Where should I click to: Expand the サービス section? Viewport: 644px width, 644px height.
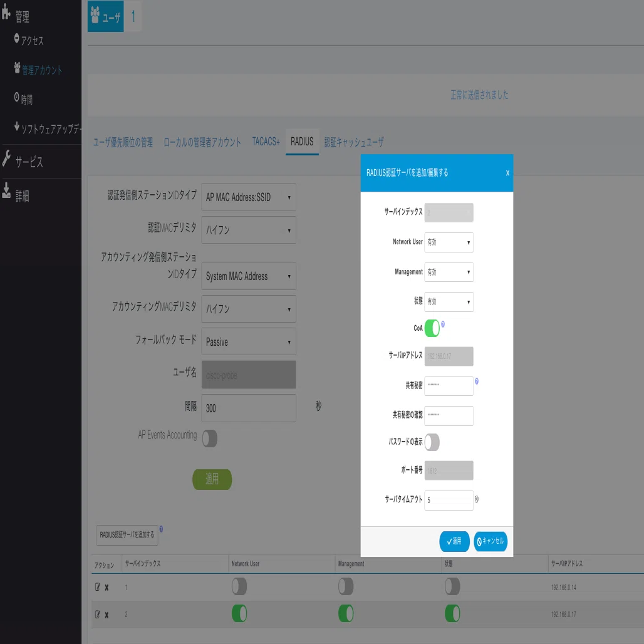coord(23,161)
